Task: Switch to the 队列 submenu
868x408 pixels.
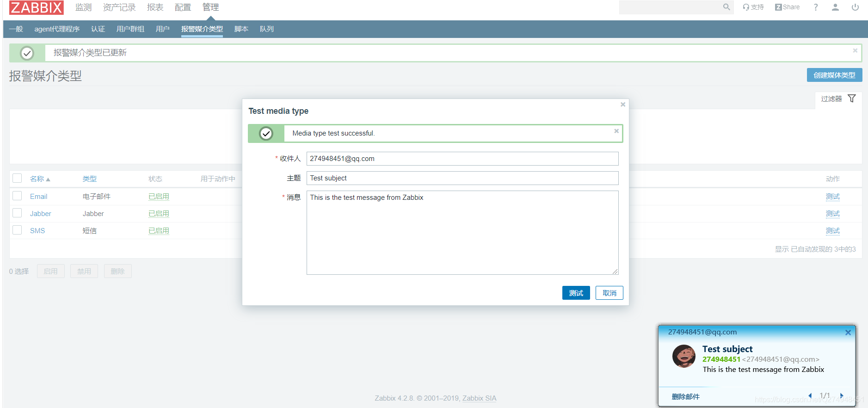Action: click(267, 29)
